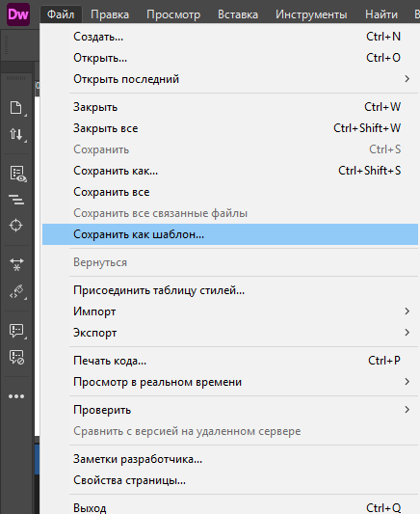Screen dimensions: 420x514
Task: Choose Сохранить как шаблон... menu entry
Action: [x=230, y=234]
